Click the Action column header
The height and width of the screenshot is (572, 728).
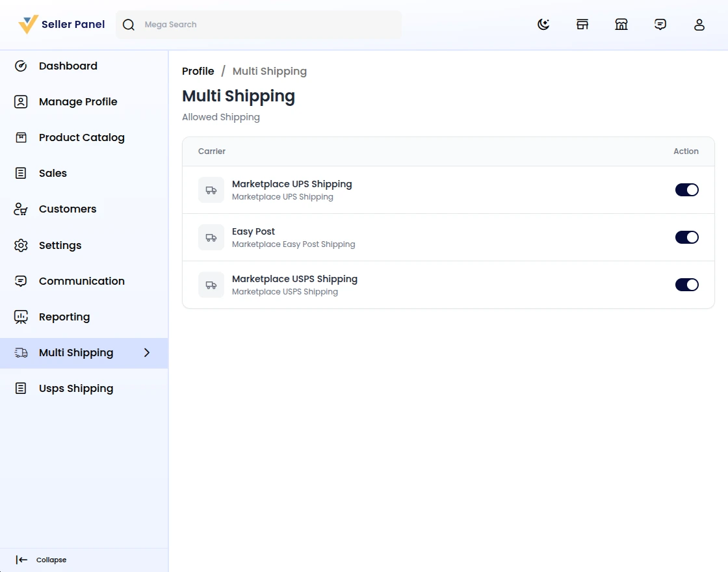(686, 151)
